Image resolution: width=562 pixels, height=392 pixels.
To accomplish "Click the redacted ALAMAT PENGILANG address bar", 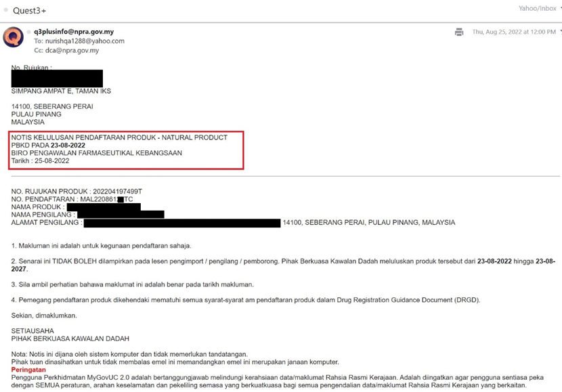I will [x=181, y=223].
